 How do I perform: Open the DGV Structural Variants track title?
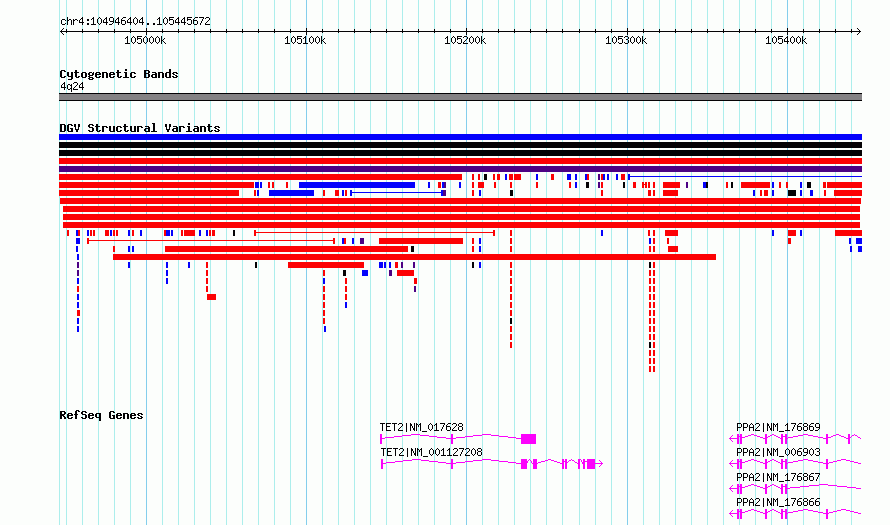pyautogui.click(x=140, y=128)
